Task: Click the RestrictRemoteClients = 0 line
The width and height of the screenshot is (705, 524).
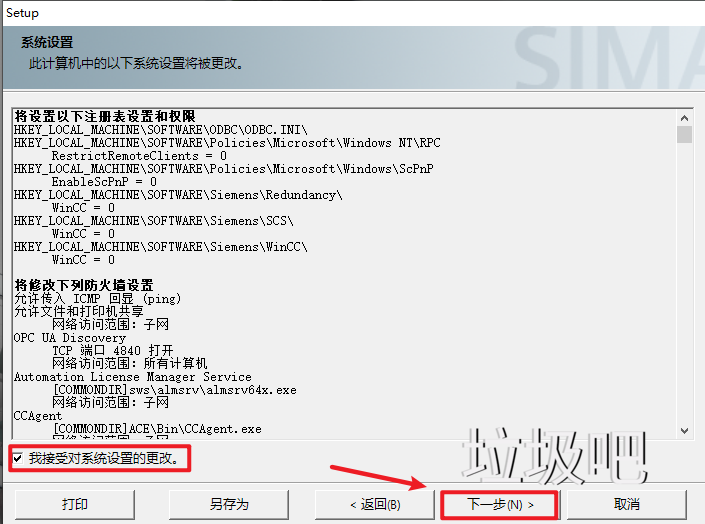Action: (x=139, y=156)
